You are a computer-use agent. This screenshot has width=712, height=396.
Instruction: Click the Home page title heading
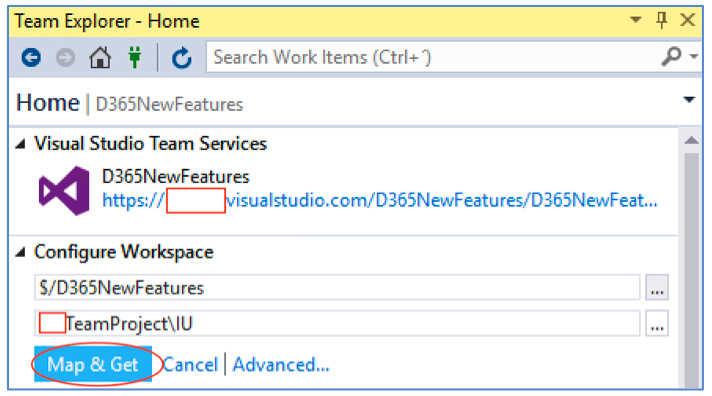click(x=48, y=103)
